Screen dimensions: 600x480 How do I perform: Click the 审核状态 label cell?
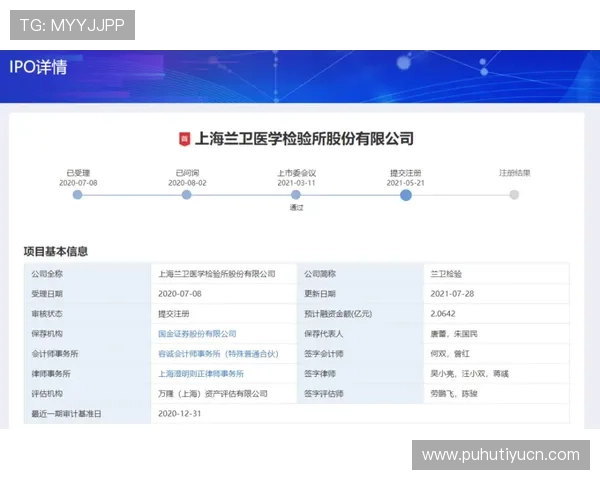pos(88,314)
